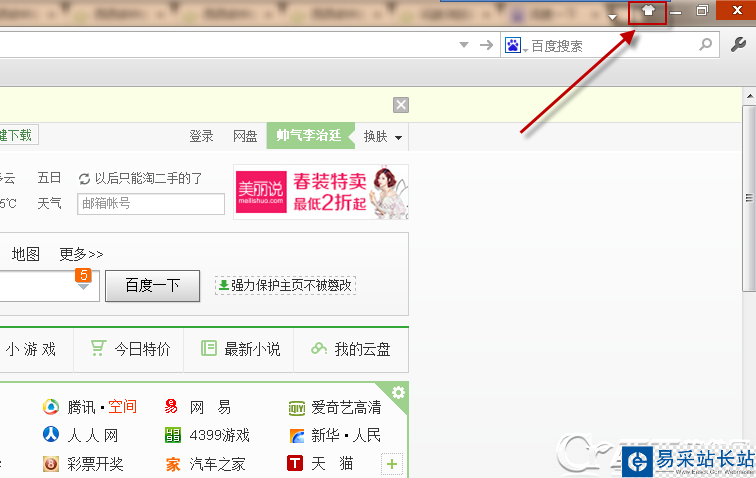Click the 百度一下 search button
756x478 pixels.
point(152,286)
